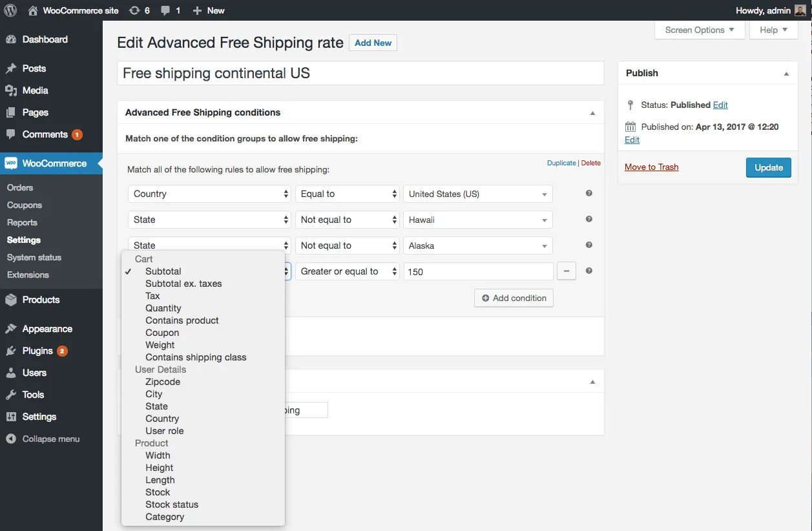This screenshot has width=812, height=531.
Task: Select Stock status option in list
Action: point(172,505)
